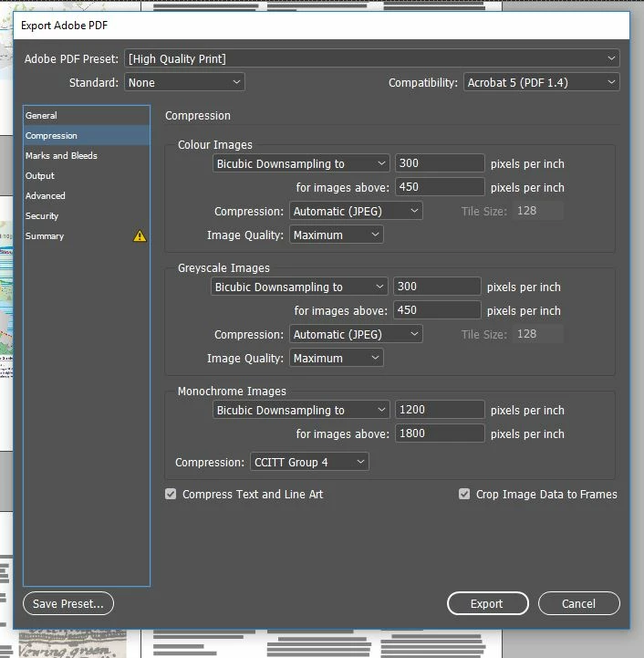Open Greyscale Images downsampling method dropdown
This screenshot has width=644, height=658.
pos(299,287)
